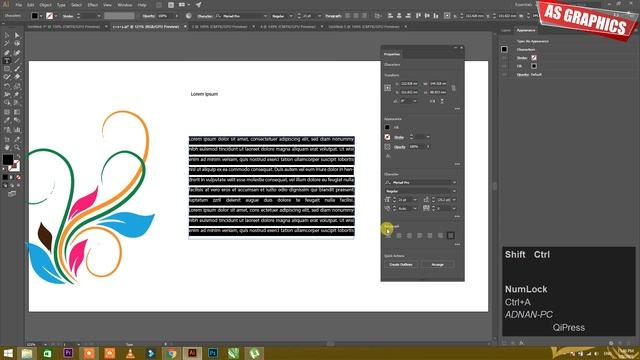Toggle align center in Properties paragraph section
The height and width of the screenshot is (360, 640).
coord(399,236)
